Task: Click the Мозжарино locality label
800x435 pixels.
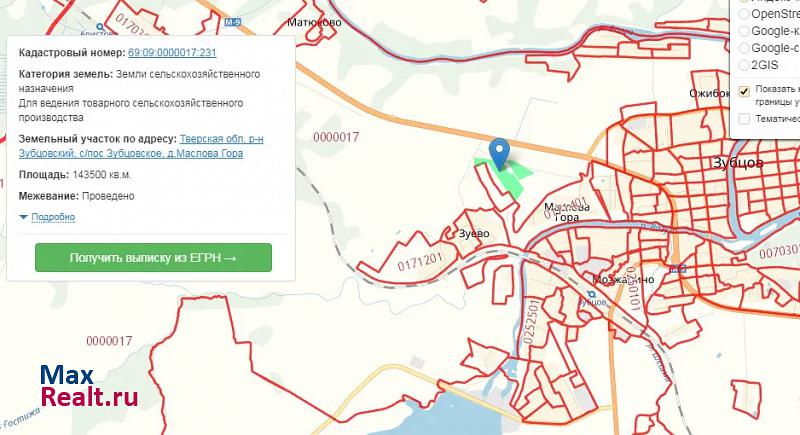Action: 622,279
